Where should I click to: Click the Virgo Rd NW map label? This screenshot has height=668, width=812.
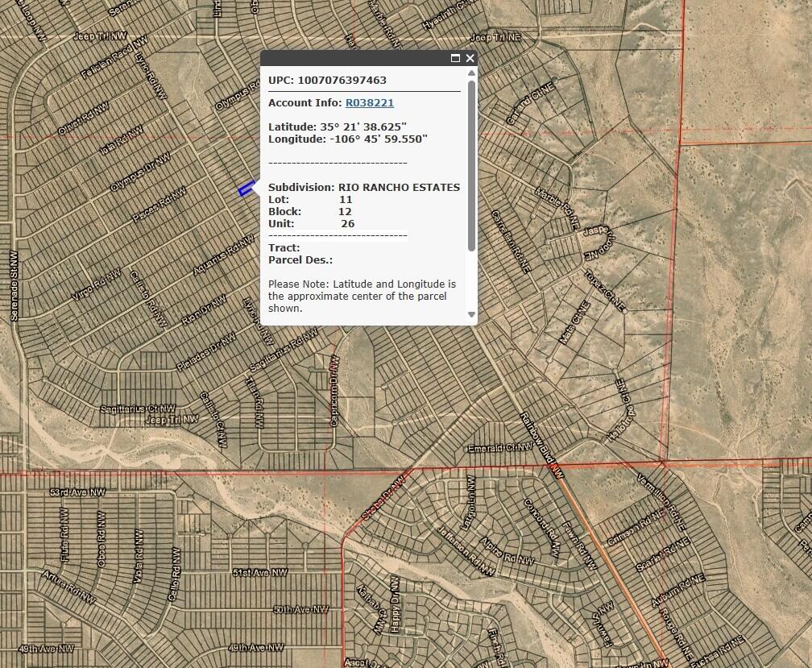(97, 284)
